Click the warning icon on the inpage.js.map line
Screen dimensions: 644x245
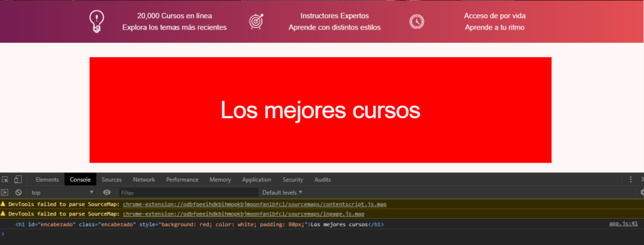[x=3, y=214]
